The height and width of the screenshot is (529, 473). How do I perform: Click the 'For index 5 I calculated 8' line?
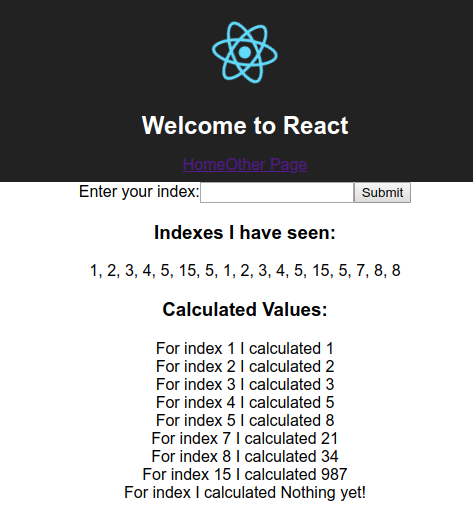(245, 420)
